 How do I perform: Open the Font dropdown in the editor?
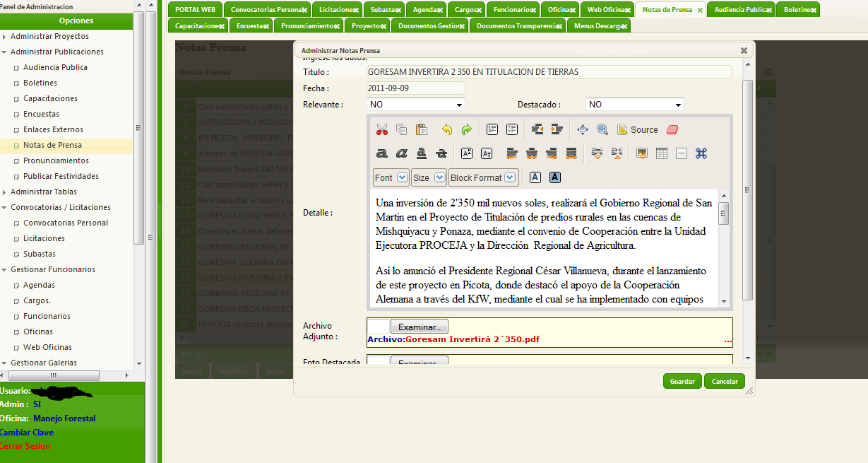click(391, 177)
